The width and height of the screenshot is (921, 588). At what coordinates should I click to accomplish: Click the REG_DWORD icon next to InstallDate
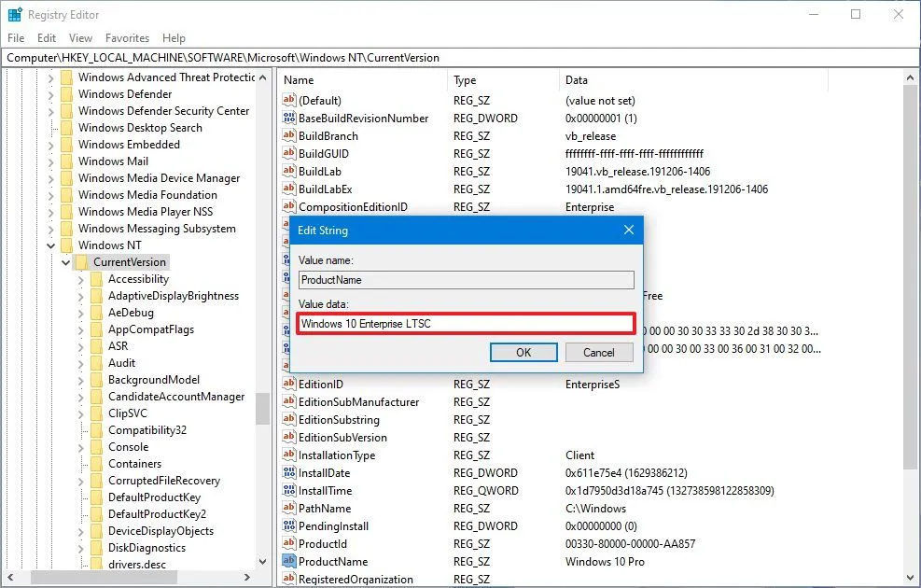288,472
